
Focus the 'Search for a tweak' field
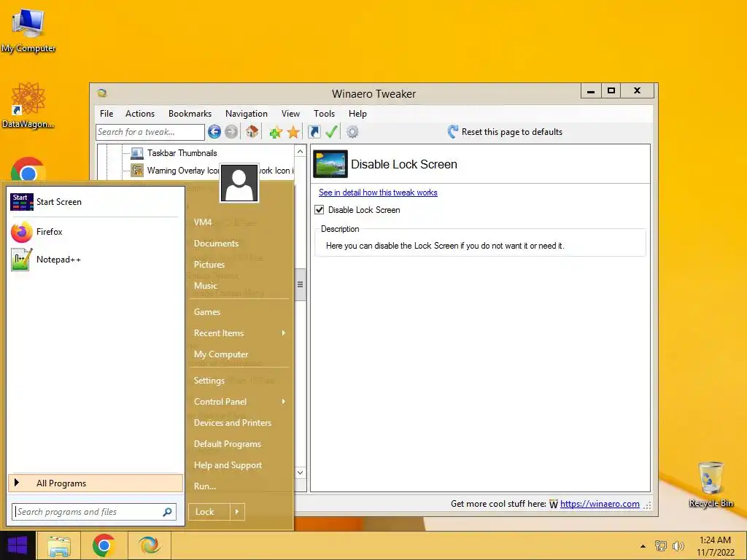(x=150, y=132)
